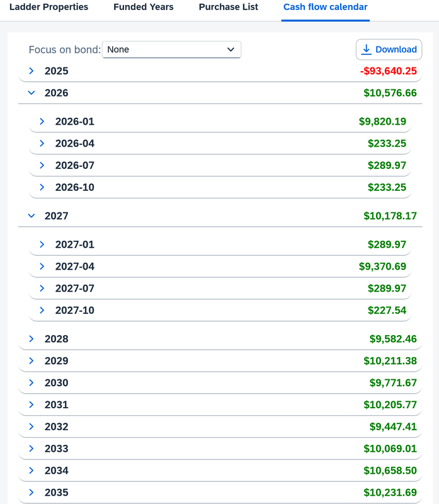Screen dimensions: 439x504
Task: Expand the 2033 year row chevron
Action: point(31,449)
